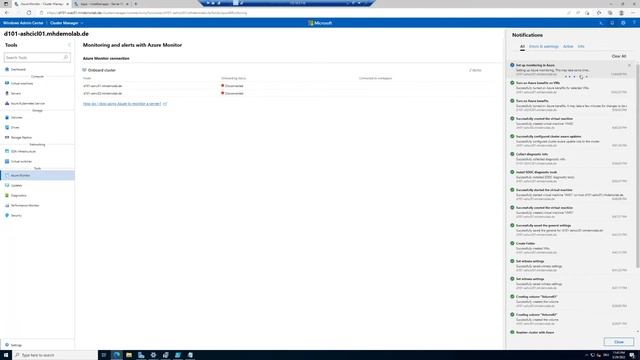This screenshot has height=360, width=640.
Task: Switch to the second browser tab
Action: pyautogui.click(x=102, y=4)
